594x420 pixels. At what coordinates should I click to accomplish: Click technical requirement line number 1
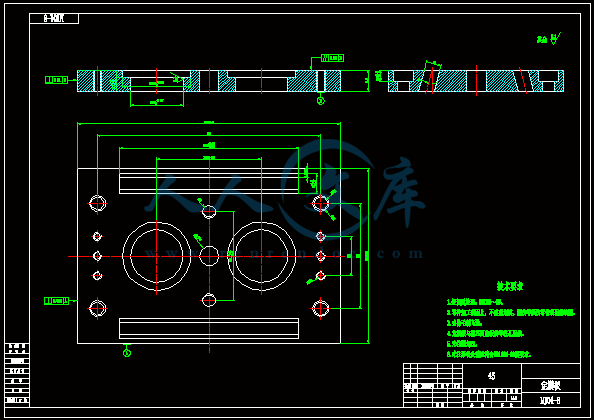pos(475,302)
